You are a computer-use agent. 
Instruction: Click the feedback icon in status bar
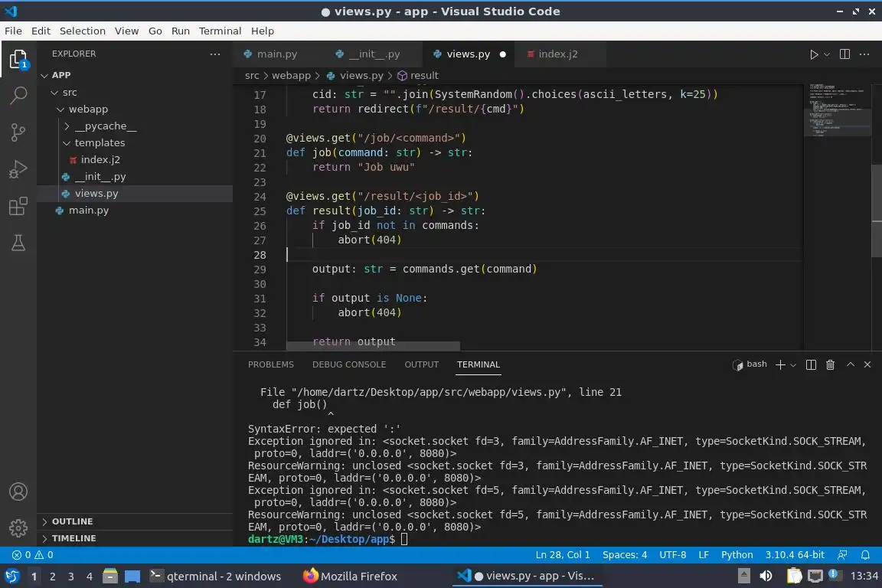pos(842,555)
